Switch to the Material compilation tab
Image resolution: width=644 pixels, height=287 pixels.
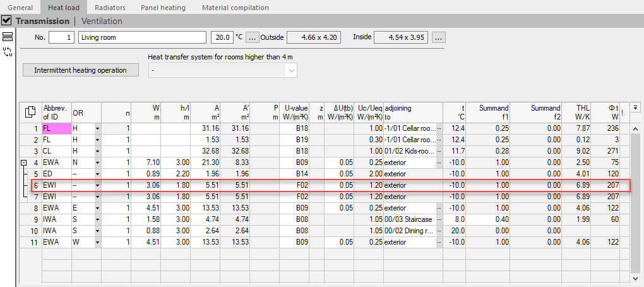pos(236,8)
